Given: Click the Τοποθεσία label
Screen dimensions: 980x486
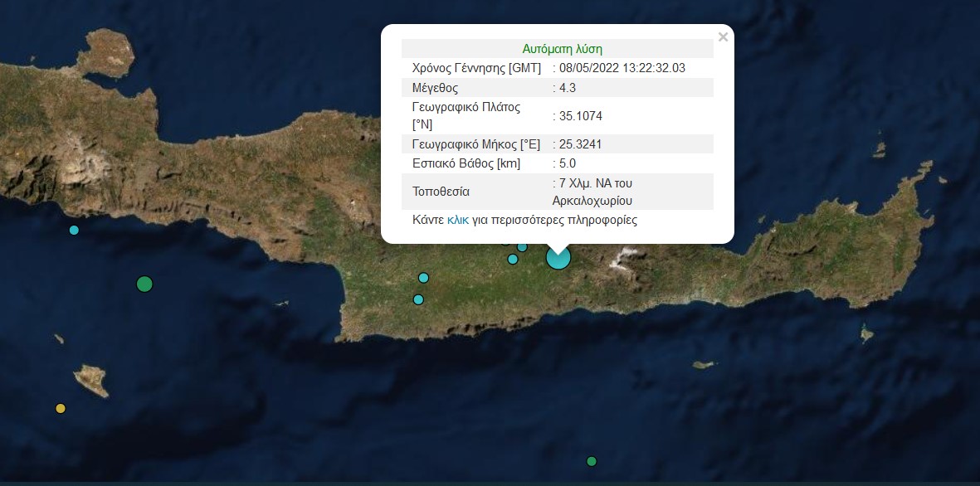Looking at the screenshot, I should click(441, 192).
